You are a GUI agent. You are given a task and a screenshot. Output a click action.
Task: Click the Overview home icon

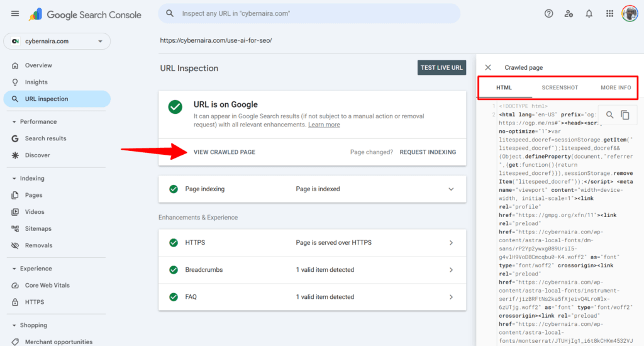15,65
